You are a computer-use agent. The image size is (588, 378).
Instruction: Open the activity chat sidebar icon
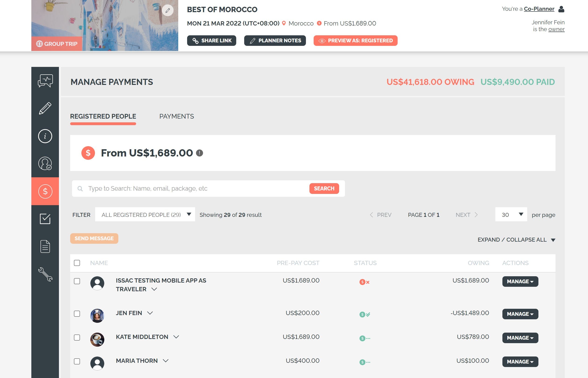45,81
